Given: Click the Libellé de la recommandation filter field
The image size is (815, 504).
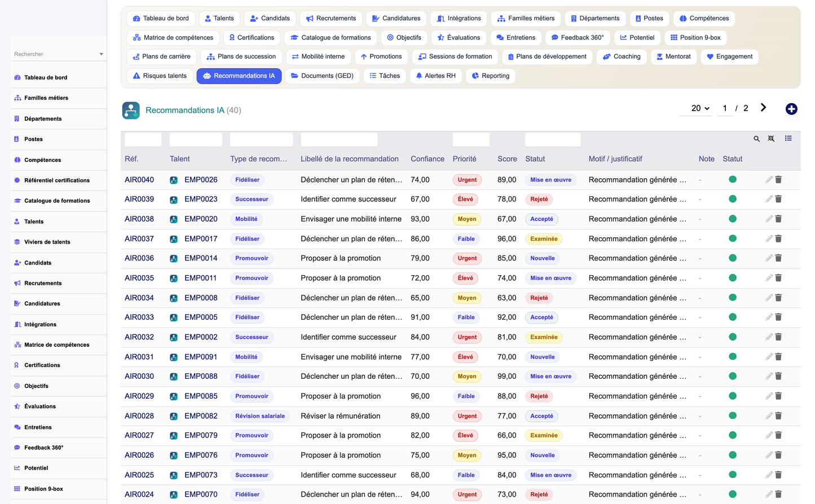Looking at the screenshot, I should tap(339, 140).
